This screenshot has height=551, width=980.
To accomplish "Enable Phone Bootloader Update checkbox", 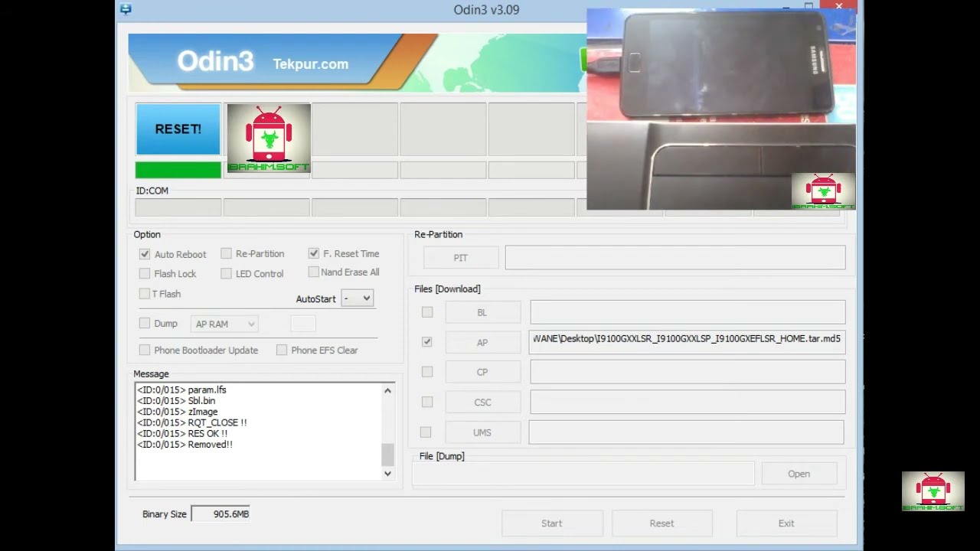I will [145, 350].
